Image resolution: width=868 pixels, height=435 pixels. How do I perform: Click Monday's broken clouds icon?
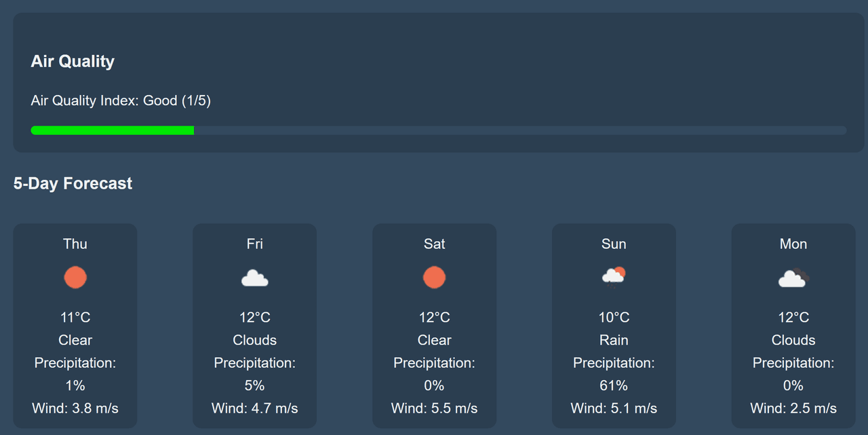793,278
